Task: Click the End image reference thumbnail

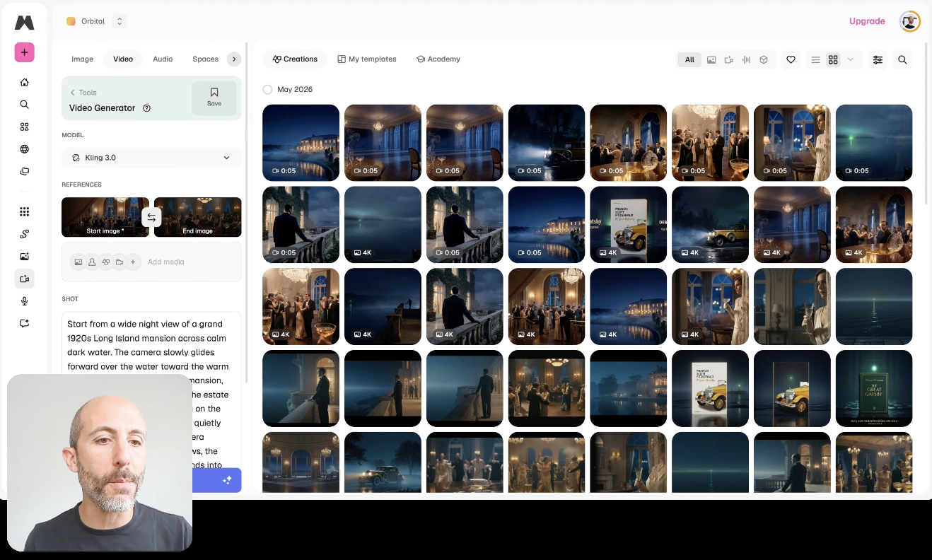Action: pos(197,217)
